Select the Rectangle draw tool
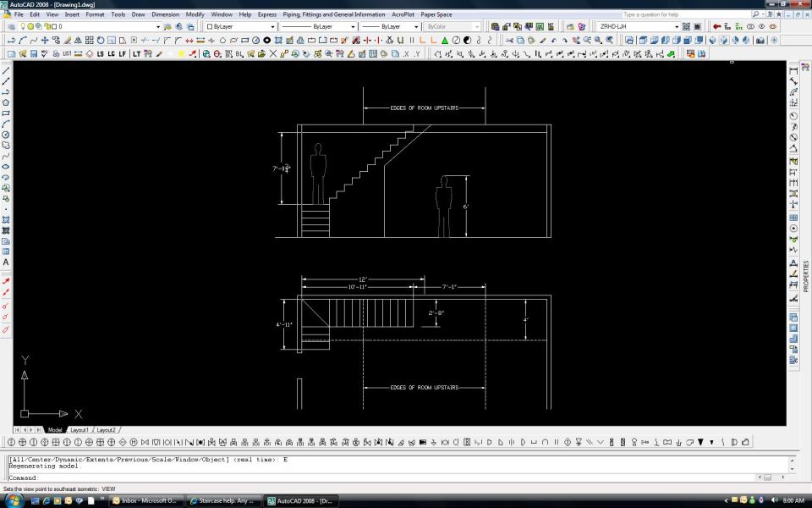 coord(6,113)
